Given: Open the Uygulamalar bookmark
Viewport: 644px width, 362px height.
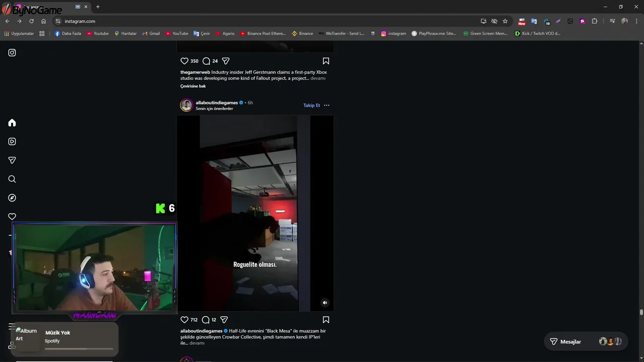Looking at the screenshot, I should click(x=19, y=34).
